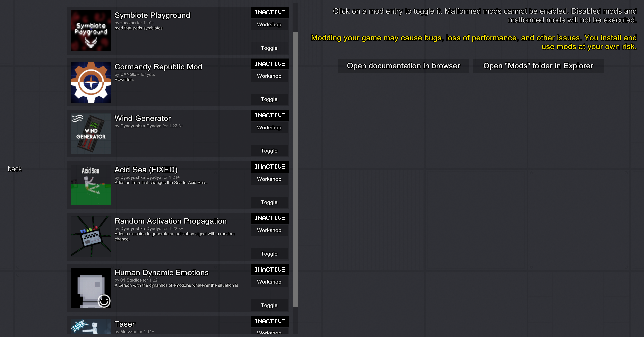Open Acid Sea Workshop page
The width and height of the screenshot is (644, 337).
coord(269,179)
